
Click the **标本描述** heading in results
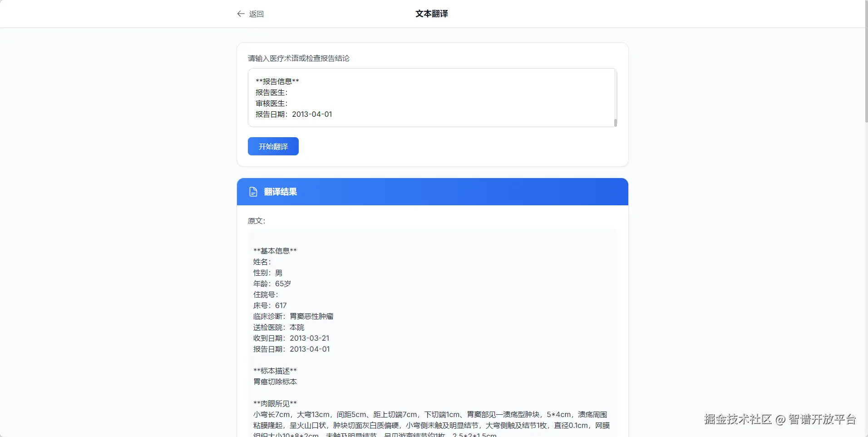(275, 371)
